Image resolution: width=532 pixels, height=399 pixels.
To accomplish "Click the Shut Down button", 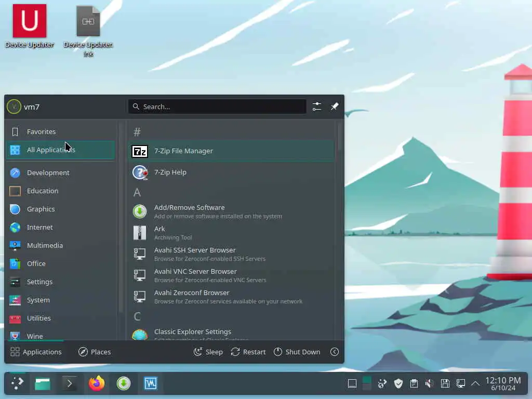I will 297,352.
